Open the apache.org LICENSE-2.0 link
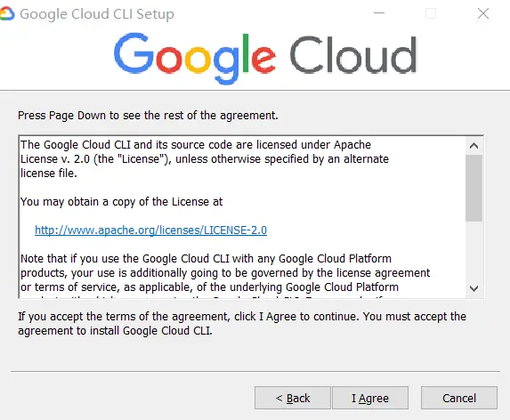This screenshot has width=510, height=420. [151, 230]
